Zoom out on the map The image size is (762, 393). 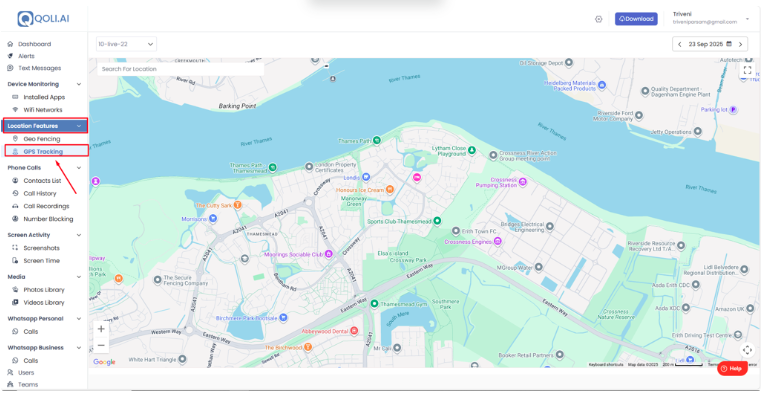pyautogui.click(x=101, y=345)
